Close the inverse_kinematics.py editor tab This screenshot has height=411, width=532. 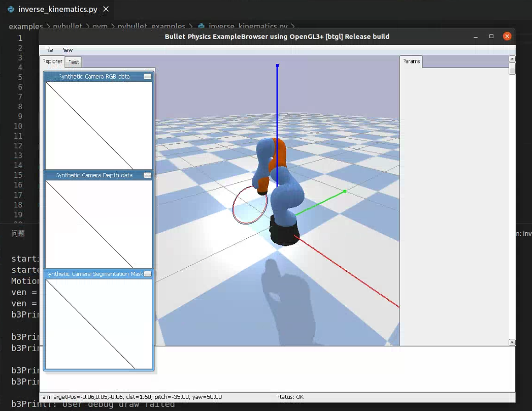click(x=106, y=9)
